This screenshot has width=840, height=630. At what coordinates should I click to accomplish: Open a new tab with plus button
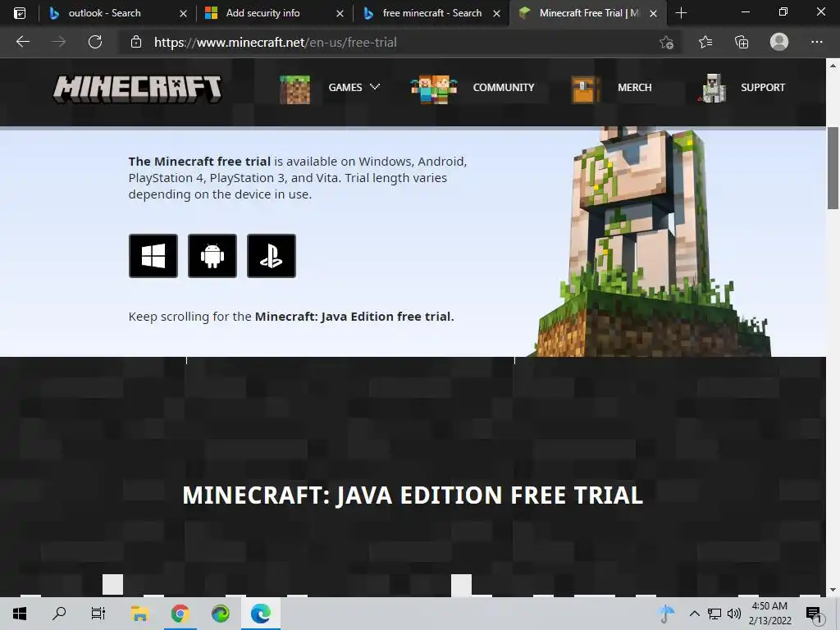coord(681,13)
